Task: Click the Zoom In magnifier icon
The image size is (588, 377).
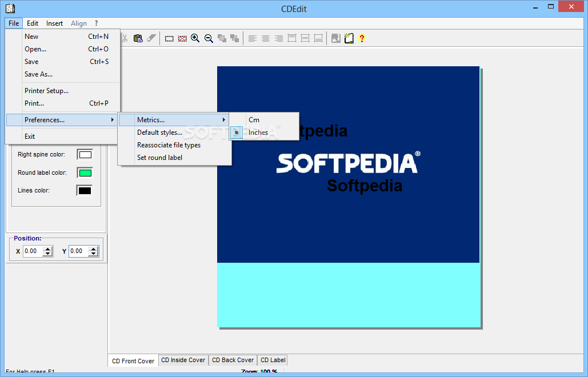Action: (x=195, y=38)
